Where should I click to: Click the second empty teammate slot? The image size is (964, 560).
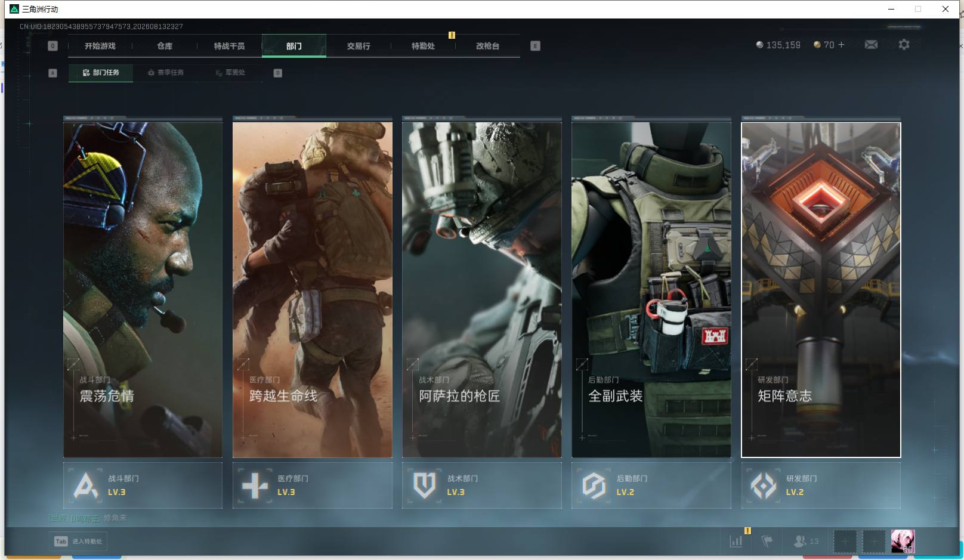coord(873,542)
